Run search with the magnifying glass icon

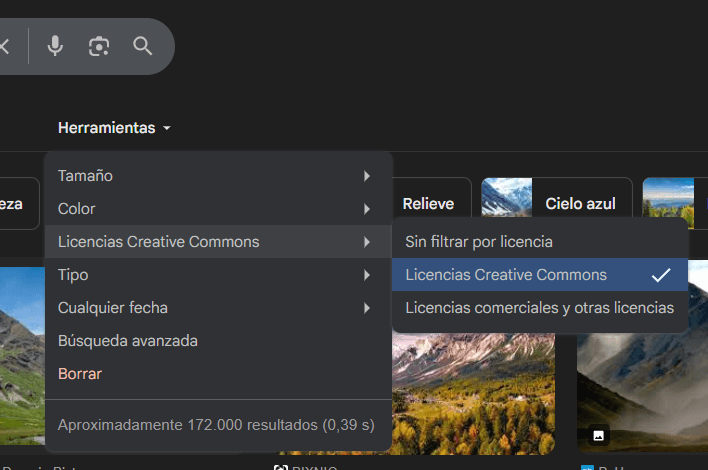[143, 46]
